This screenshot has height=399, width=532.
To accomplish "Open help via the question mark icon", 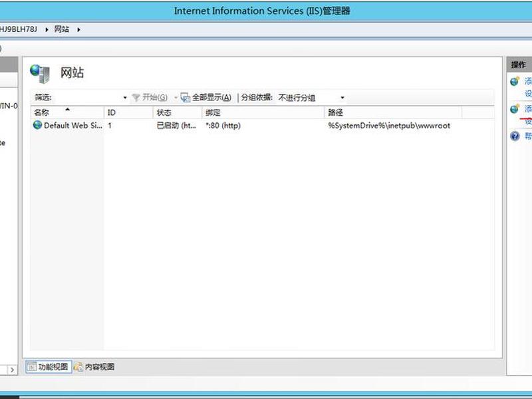I will [x=515, y=136].
